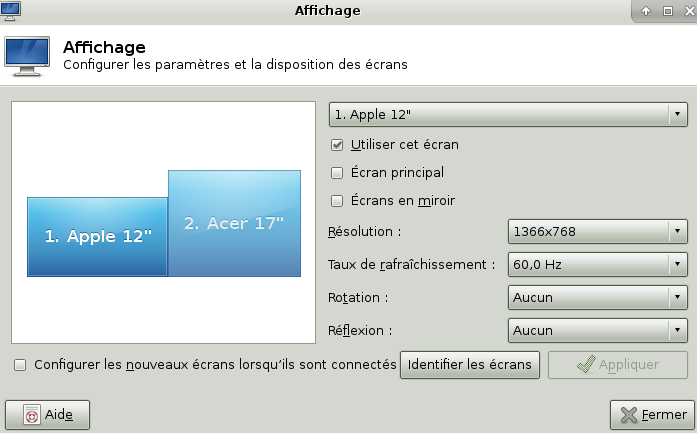Toggle the 'Écrans en miroir' checkbox
This screenshot has height=433, width=697.
click(337, 200)
